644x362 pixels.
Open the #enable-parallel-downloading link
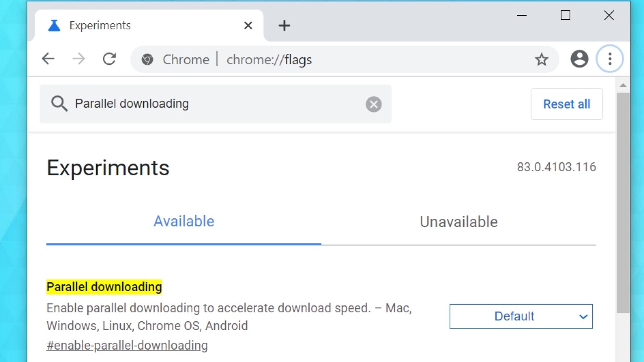(127, 345)
